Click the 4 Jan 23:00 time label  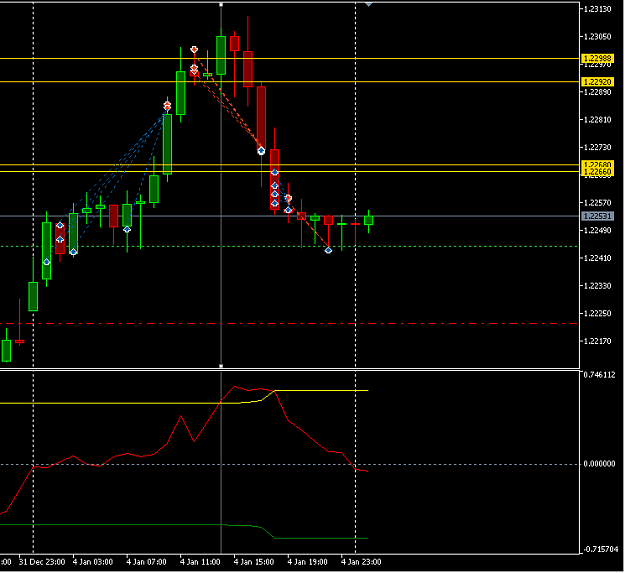tap(361, 562)
